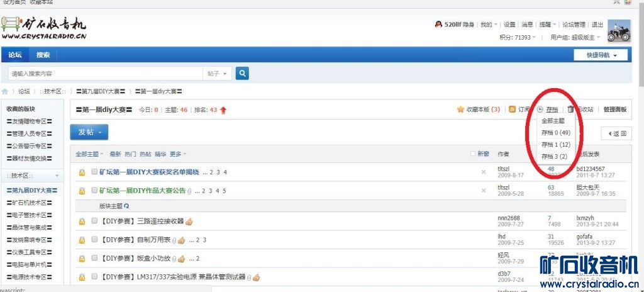The image size is (644, 292).
Task: Go to page 4 of 获奖名单揭晓
Action: (x=225, y=172)
